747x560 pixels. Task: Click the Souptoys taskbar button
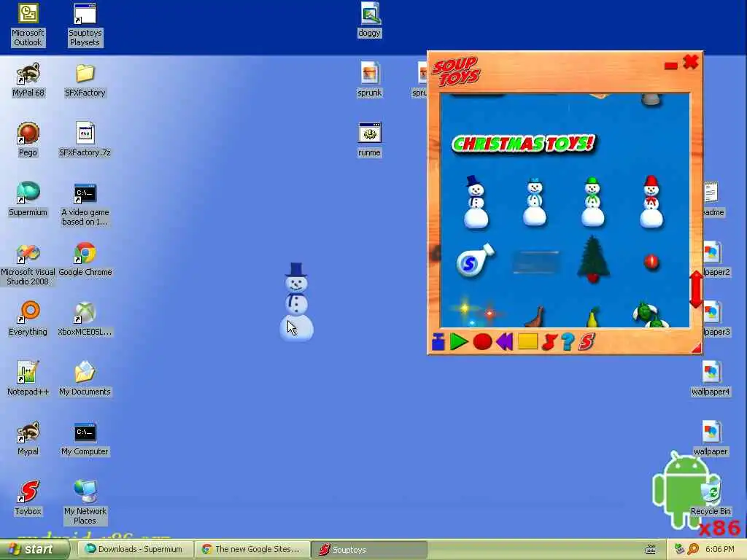click(369, 550)
